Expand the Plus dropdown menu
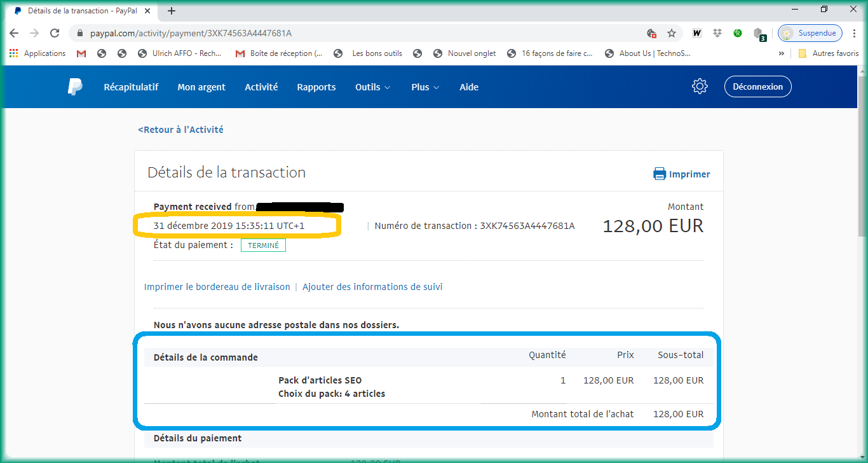Screen dimensions: 868x463 click(x=425, y=87)
